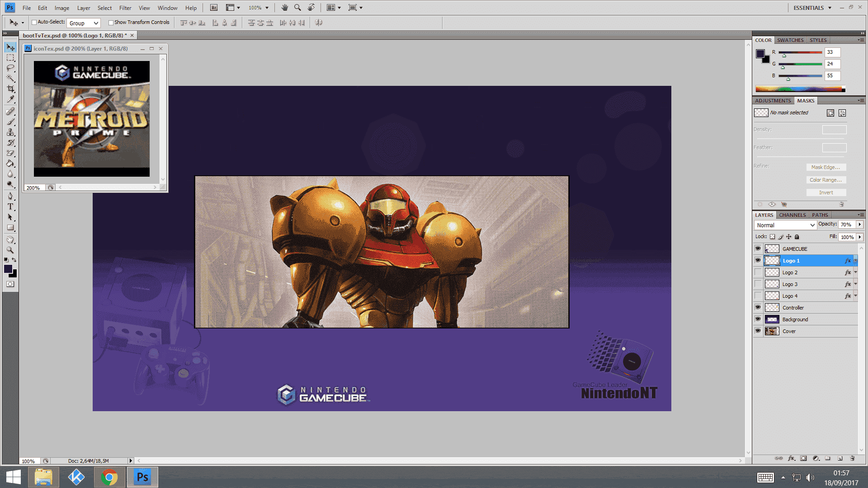Click the Invert button in Masks panel

(826, 192)
